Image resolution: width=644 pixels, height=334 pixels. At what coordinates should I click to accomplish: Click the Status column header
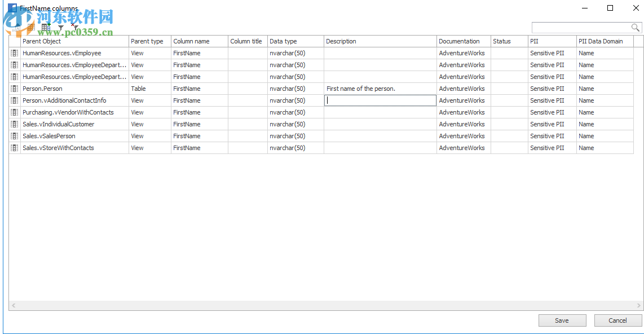pyautogui.click(x=509, y=41)
